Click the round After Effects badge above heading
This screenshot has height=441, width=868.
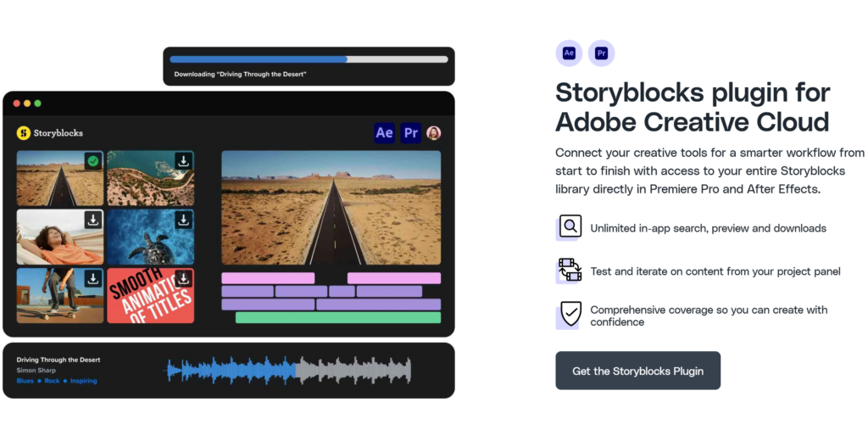(x=569, y=53)
